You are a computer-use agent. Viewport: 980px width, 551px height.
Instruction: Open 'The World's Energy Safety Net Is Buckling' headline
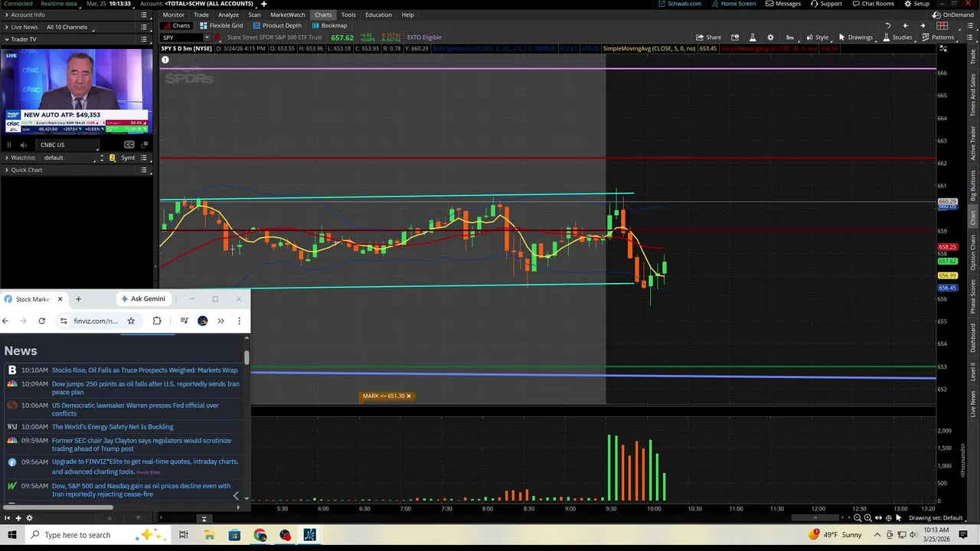click(113, 427)
